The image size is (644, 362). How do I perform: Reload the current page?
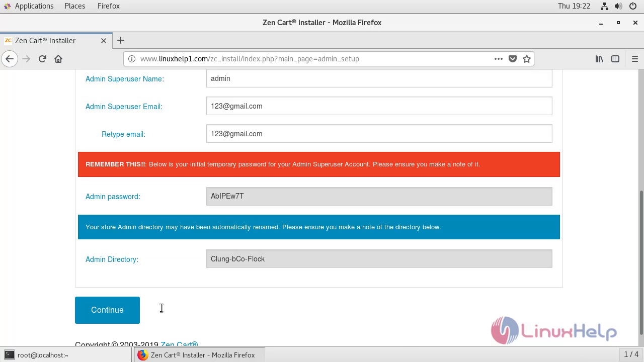pos(42,59)
